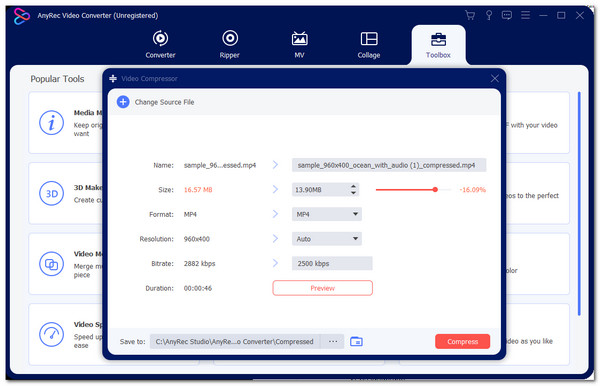Click the key register icon
This screenshot has height=386, width=600.
coord(489,15)
